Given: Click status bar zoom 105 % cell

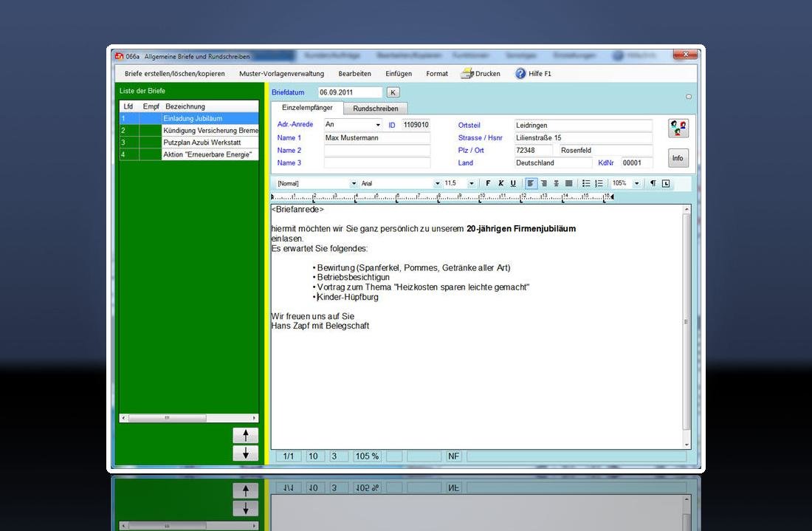Looking at the screenshot, I should point(367,456).
